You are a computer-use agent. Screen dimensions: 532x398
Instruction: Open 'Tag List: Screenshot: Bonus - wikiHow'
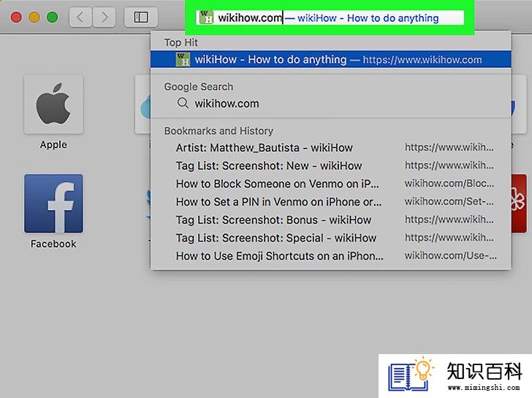(331, 219)
